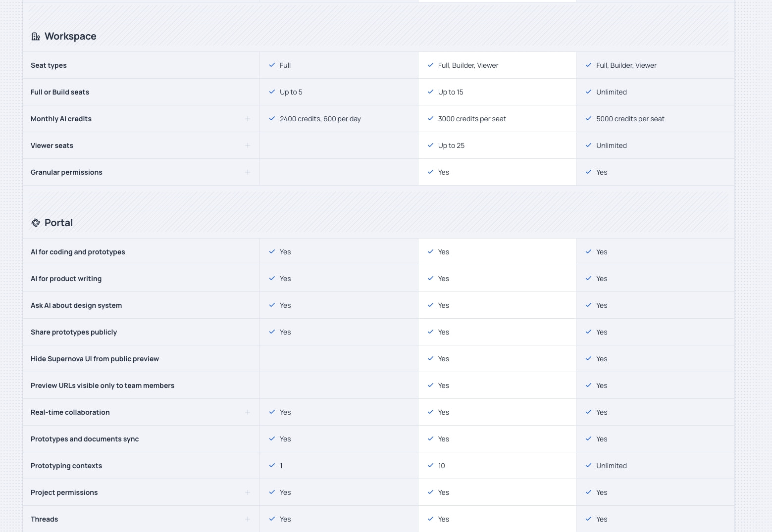
Task: Click the Portal swirl icon
Action: click(36, 223)
